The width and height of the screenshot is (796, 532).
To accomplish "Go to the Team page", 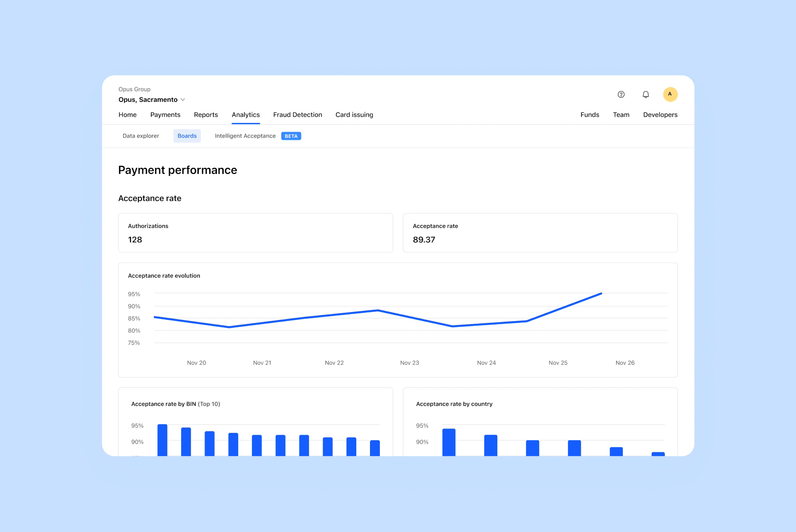I will coord(621,115).
